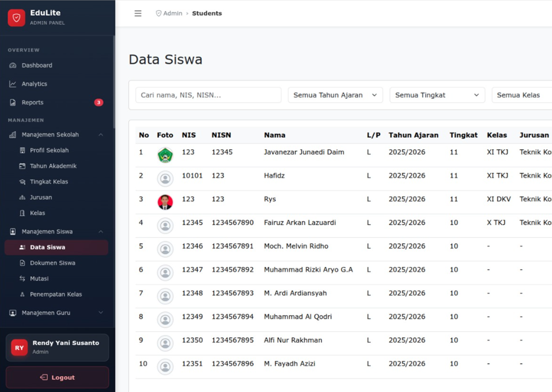Click Hafidz's placeholder avatar

[165, 179]
